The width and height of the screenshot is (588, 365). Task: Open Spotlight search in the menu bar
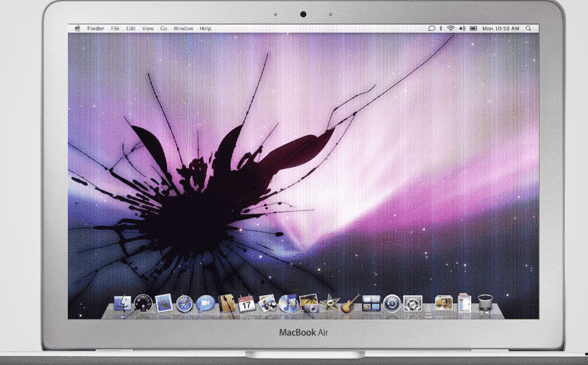(x=527, y=27)
